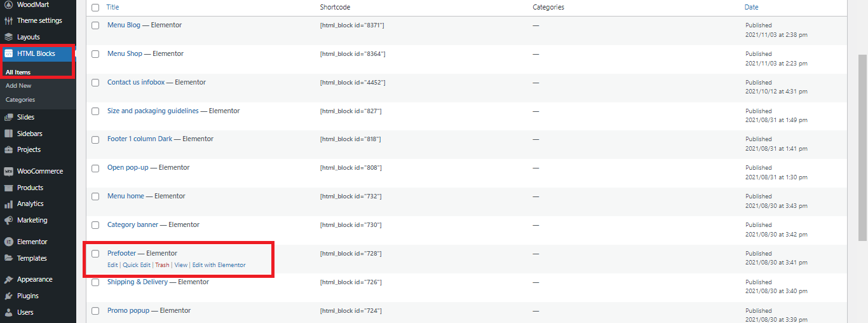
Task: Click the WoodMart logo icon in sidebar
Action: click(8, 4)
